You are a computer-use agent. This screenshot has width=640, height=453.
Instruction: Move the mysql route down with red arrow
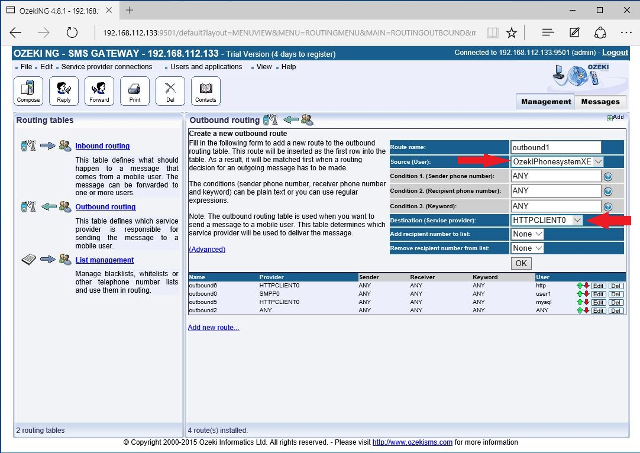tap(586, 302)
